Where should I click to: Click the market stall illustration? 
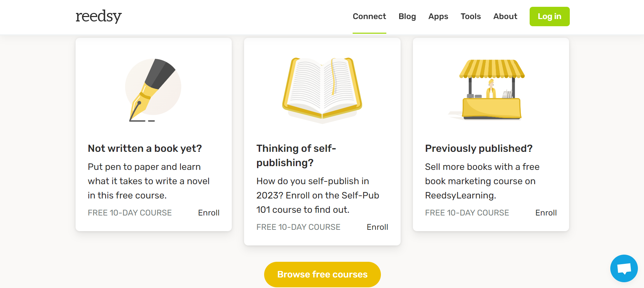coord(490,90)
